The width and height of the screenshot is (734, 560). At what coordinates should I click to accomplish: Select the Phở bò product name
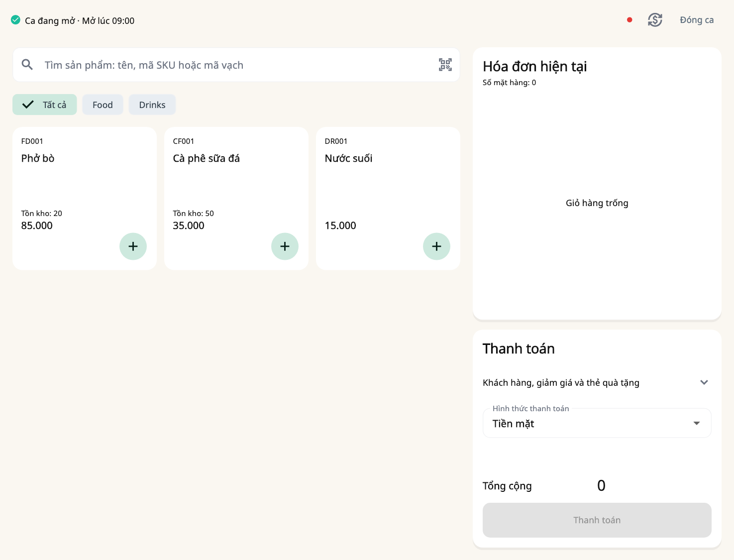tap(38, 158)
